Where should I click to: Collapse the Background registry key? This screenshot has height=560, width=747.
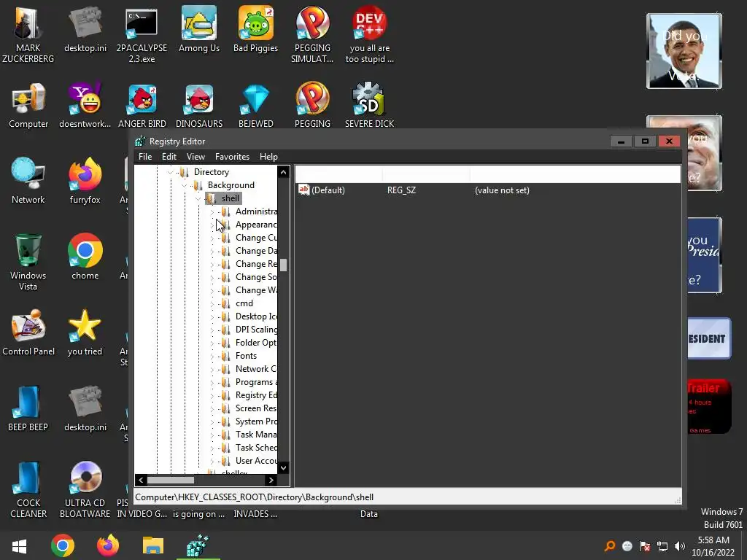[x=185, y=185]
